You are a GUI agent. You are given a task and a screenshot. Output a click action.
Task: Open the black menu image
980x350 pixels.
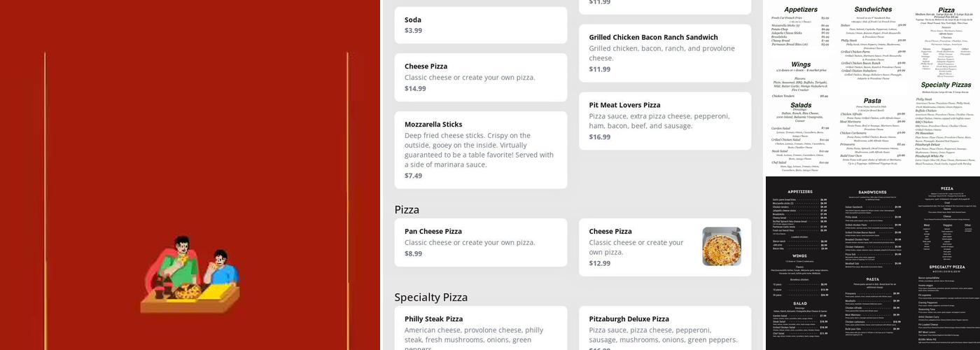click(872, 263)
